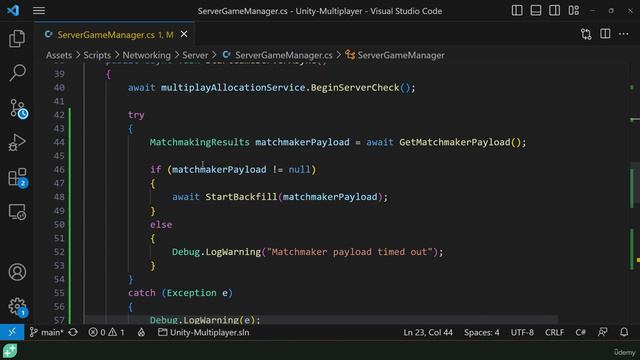The width and height of the screenshot is (640, 360).
Task: Change end of line sequence CRLF
Action: (x=554, y=332)
